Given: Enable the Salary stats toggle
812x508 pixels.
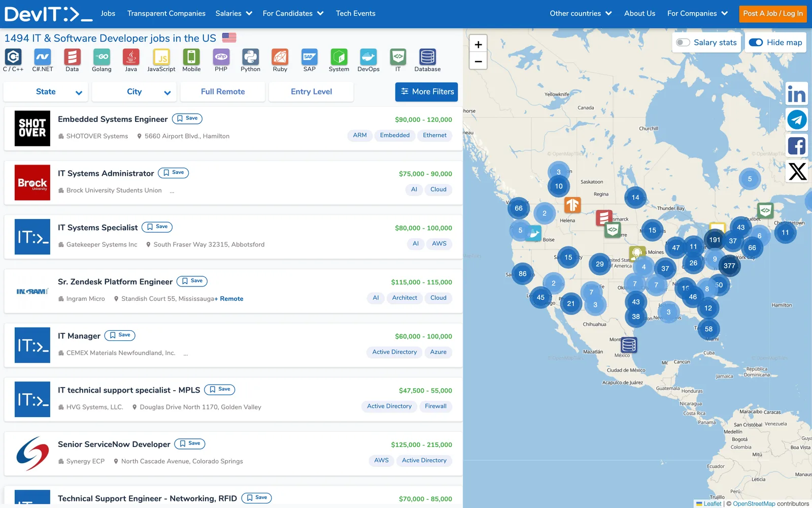Looking at the screenshot, I should pyautogui.click(x=683, y=43).
